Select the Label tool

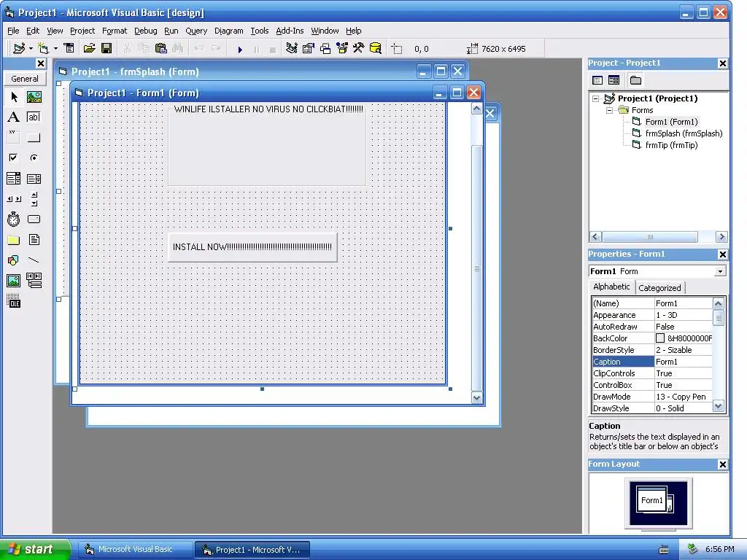click(x=14, y=117)
